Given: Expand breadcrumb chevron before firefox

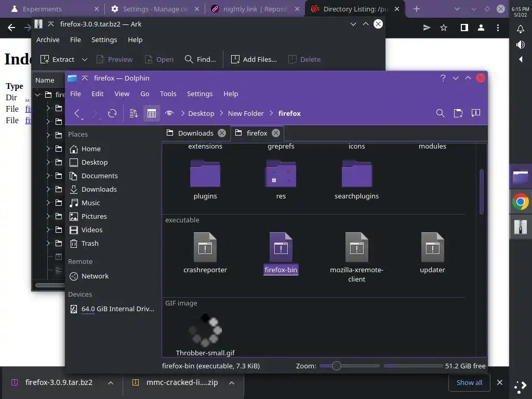Looking at the screenshot, I should click(x=271, y=113).
